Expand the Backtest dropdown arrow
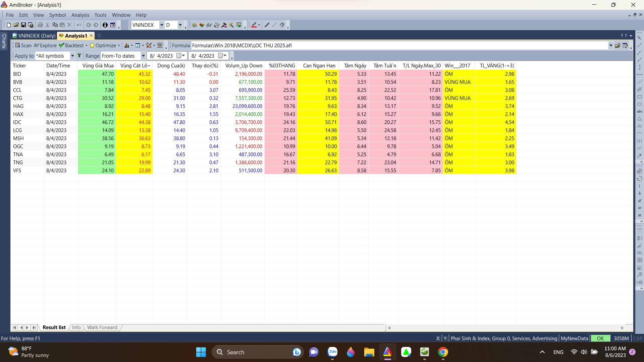 click(x=86, y=45)
